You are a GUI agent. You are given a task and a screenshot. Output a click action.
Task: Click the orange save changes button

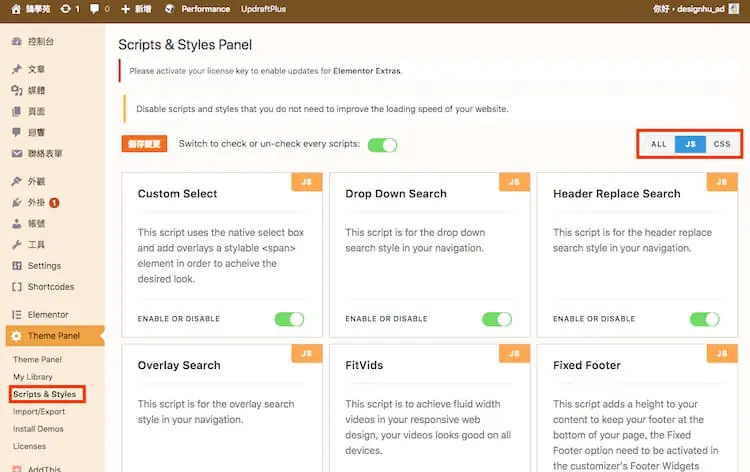(144, 144)
